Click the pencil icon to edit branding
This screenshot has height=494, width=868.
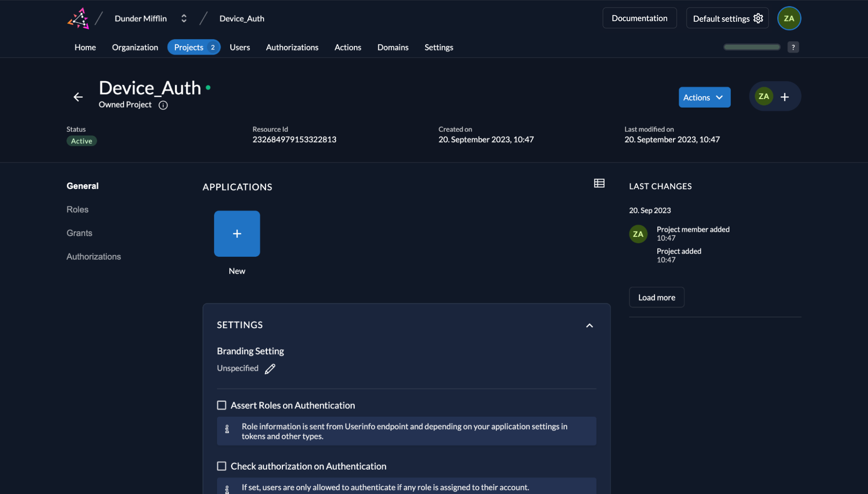pos(270,369)
